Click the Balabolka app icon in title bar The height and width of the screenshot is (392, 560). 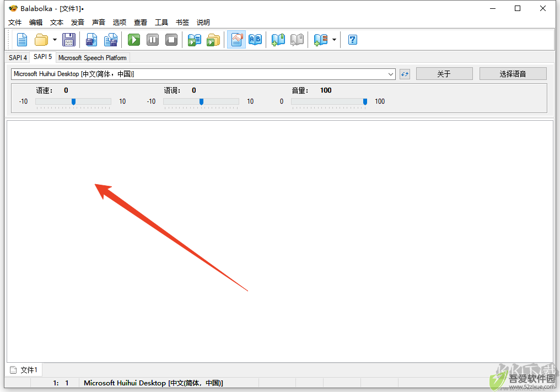(x=13, y=8)
